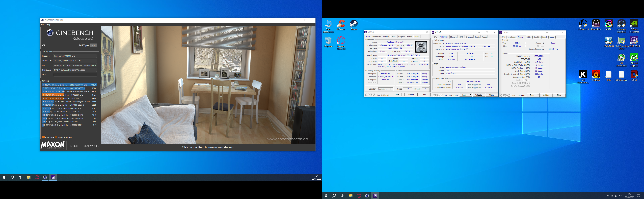The height and width of the screenshot is (199, 644).
Task: Switch to Bench tab in CPU-tab CPU-Z window
Action: 410,37
